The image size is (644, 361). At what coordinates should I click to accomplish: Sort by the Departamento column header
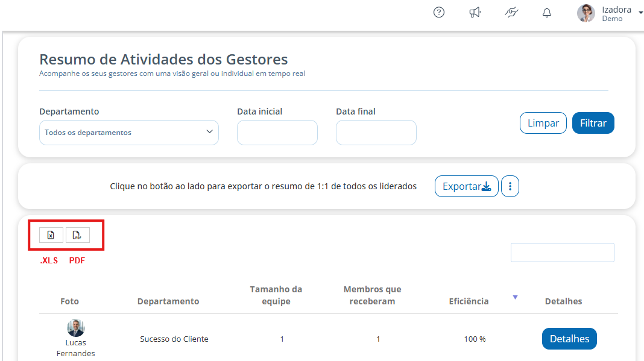point(168,301)
